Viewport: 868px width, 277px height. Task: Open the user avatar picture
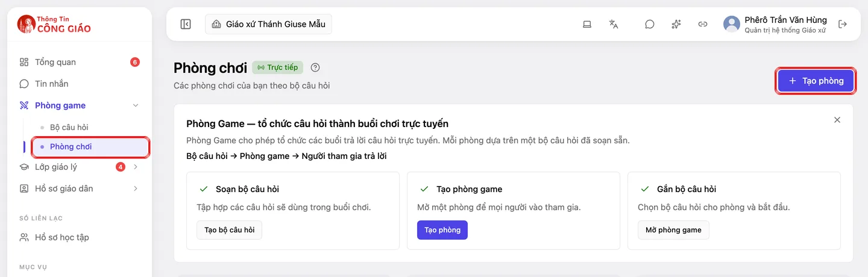click(x=732, y=24)
